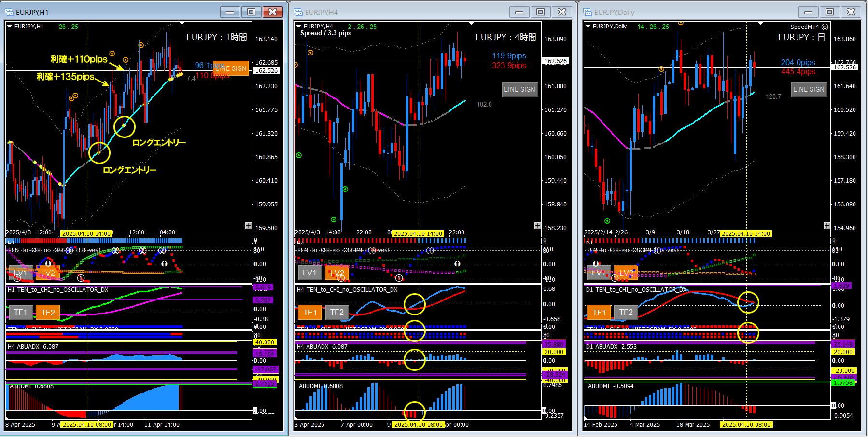Click the chart shift triangle on the H4 chart

coord(471,23)
